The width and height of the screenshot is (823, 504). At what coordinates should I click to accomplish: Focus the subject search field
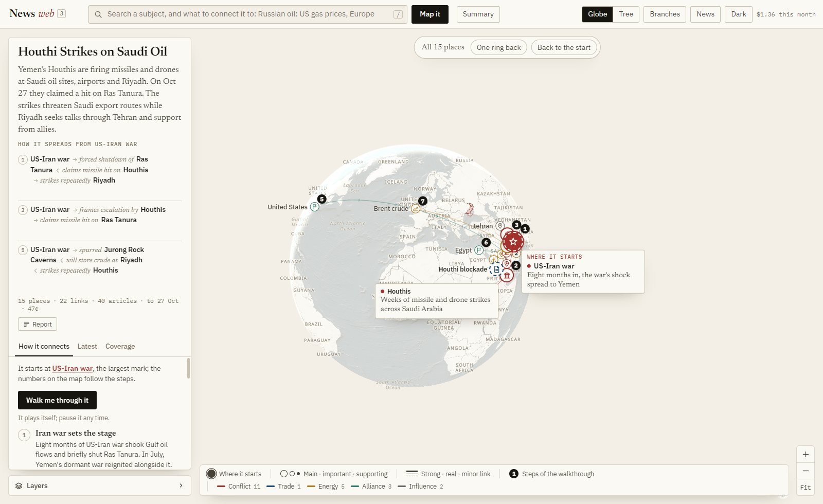tap(248, 14)
